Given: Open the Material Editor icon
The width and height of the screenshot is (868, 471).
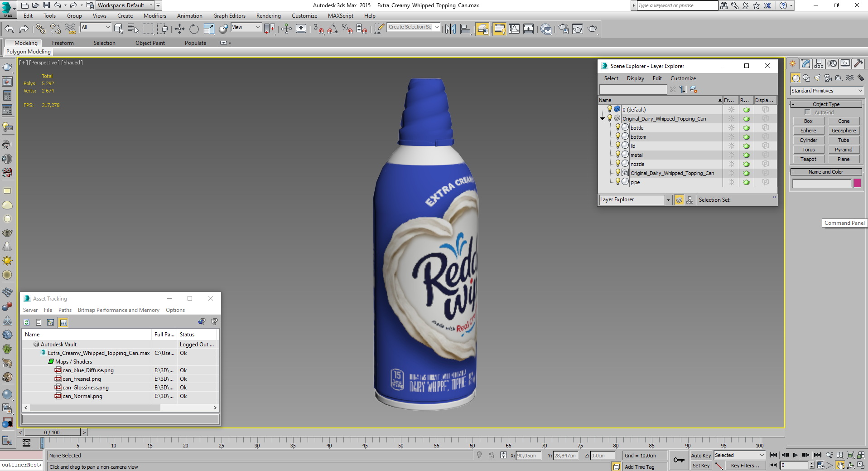Looking at the screenshot, I should [x=546, y=29].
